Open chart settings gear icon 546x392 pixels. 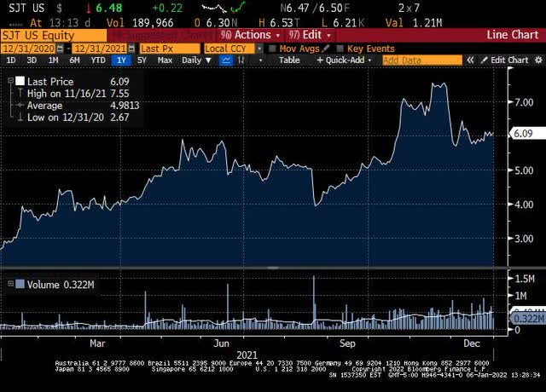pyautogui.click(x=538, y=61)
